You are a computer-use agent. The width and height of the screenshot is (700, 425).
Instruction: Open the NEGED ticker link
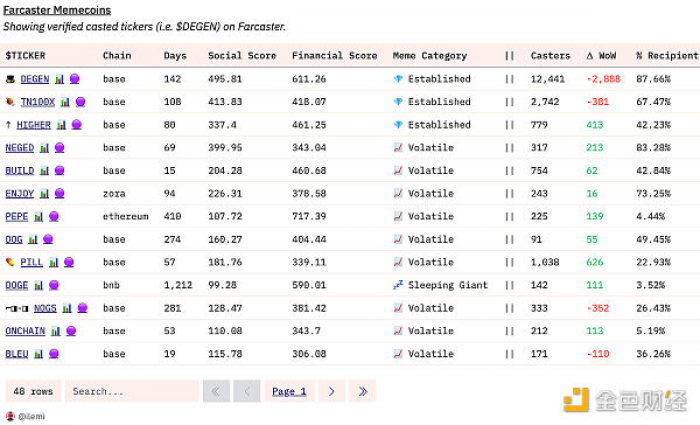click(20, 148)
